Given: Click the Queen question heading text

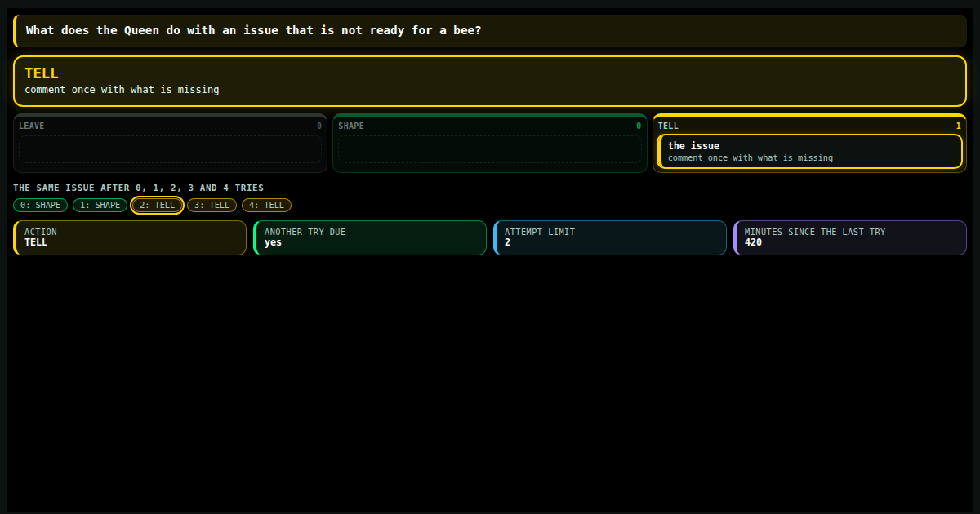Looking at the screenshot, I should (253, 30).
